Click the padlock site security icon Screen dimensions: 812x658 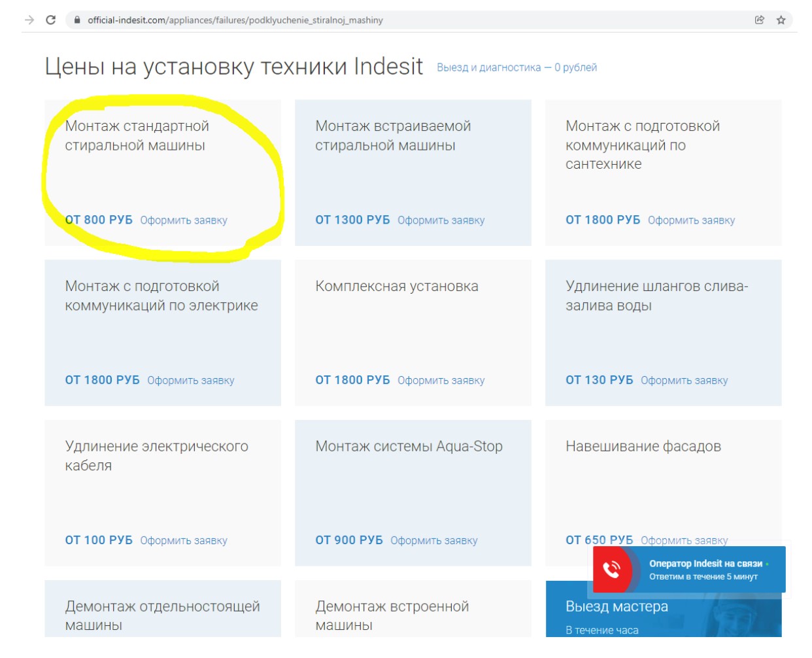pos(77,20)
